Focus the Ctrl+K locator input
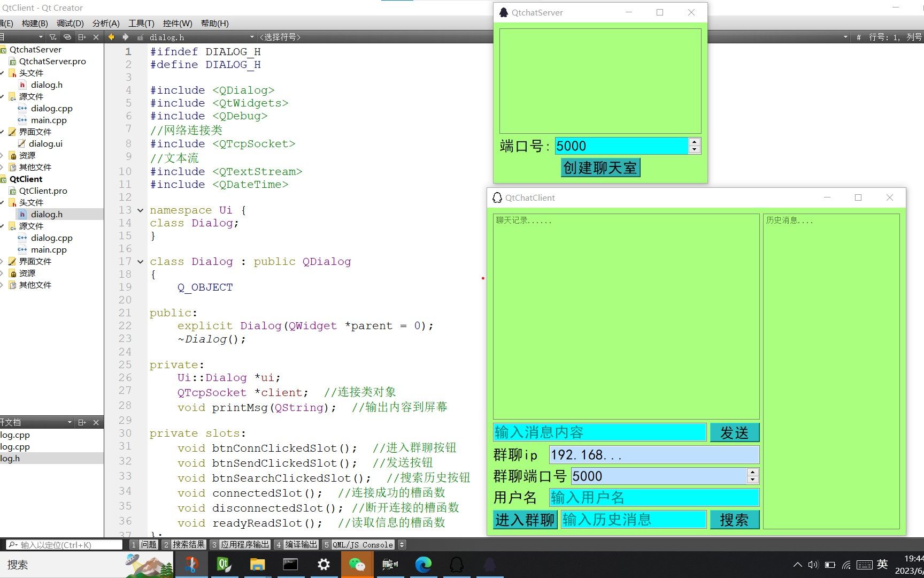This screenshot has width=924, height=578. (64, 545)
